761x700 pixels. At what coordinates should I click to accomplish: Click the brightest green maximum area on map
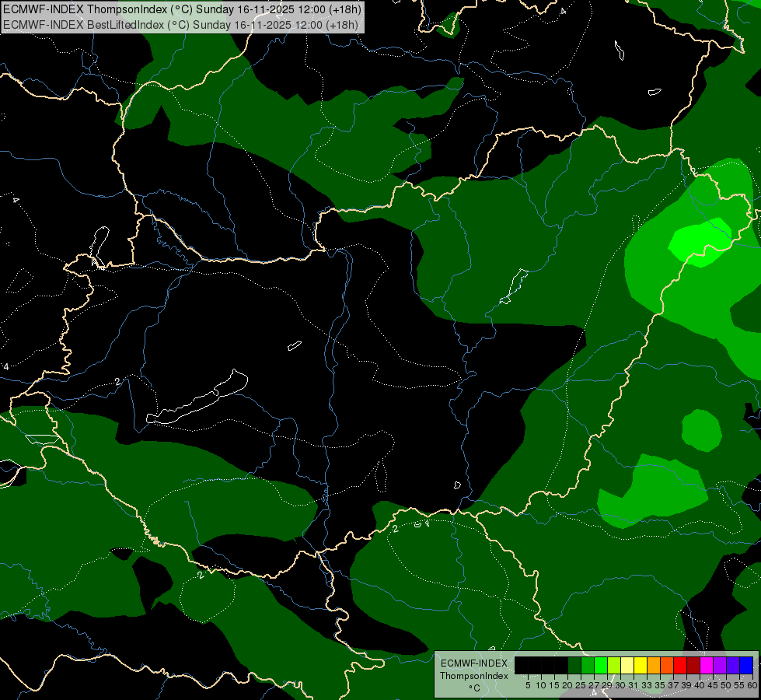point(700,243)
